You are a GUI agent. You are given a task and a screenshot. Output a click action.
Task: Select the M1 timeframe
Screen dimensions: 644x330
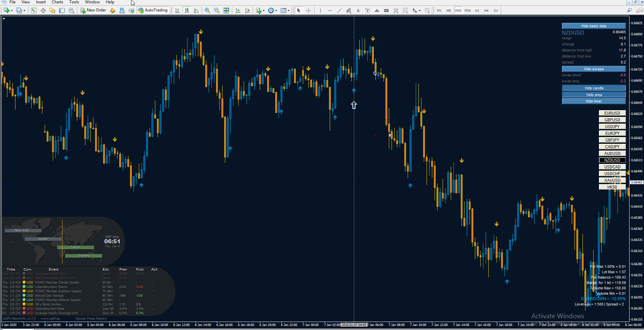click(439, 10)
